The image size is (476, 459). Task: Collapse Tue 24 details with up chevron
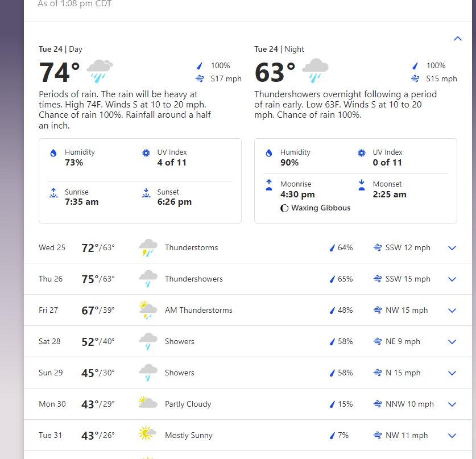pyautogui.click(x=457, y=39)
